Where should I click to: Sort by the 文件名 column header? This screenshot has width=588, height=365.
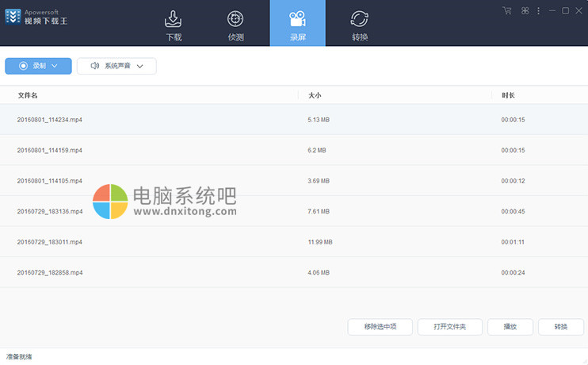(28, 95)
